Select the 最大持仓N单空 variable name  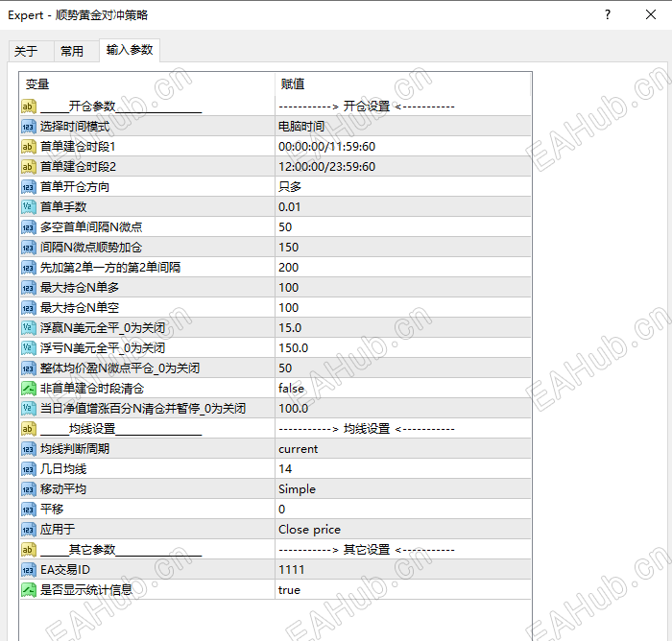pos(80,308)
